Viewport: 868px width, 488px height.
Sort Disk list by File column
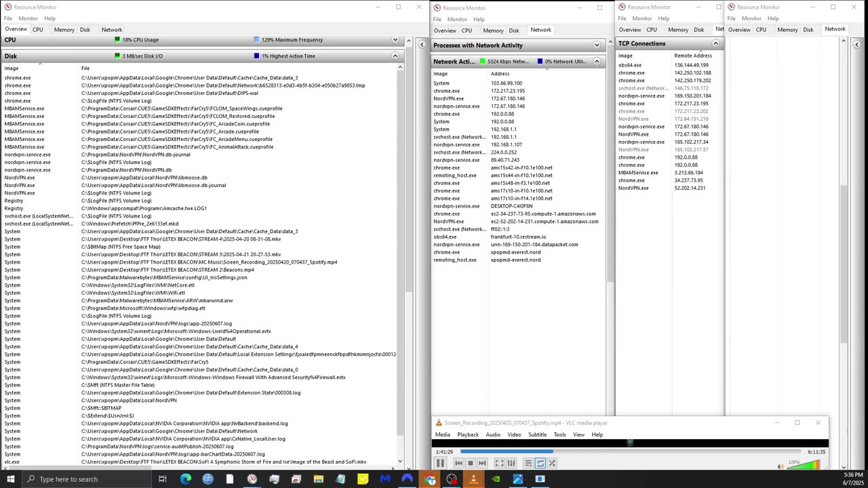point(239,68)
